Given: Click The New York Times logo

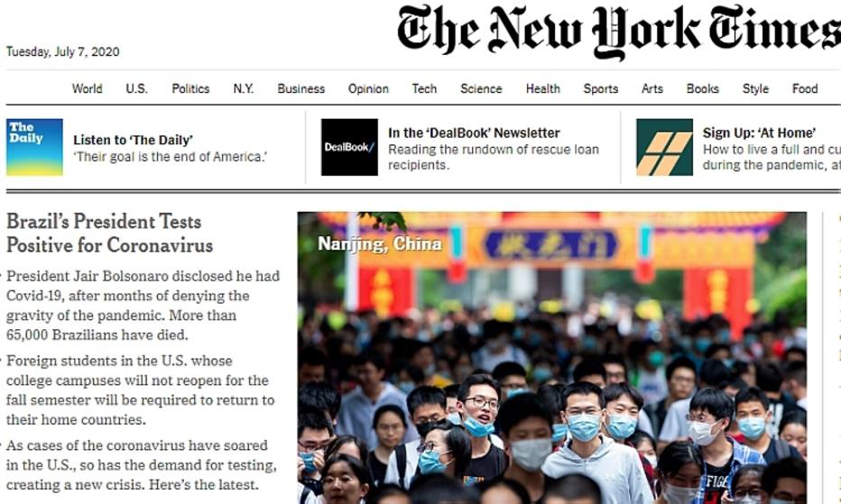Looking at the screenshot, I should (x=619, y=31).
